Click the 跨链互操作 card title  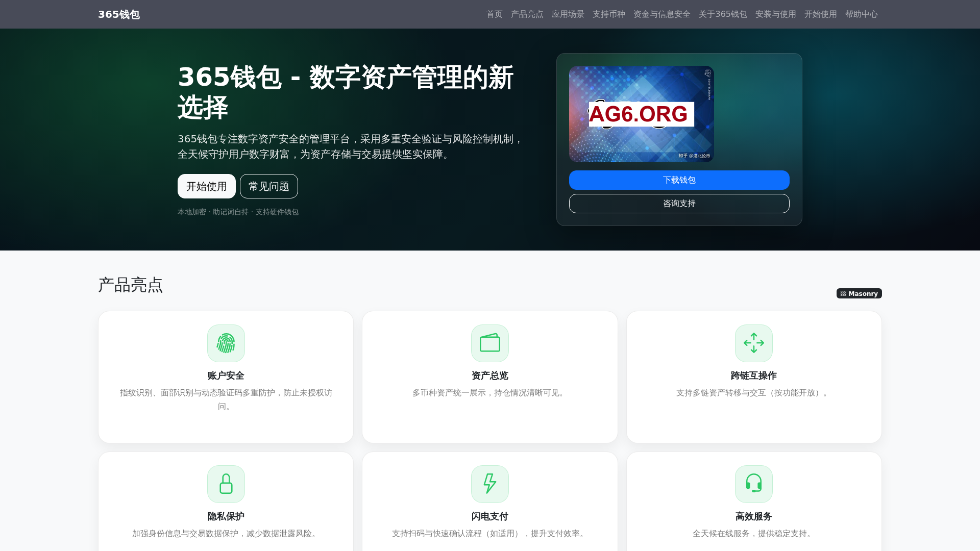[x=754, y=375]
